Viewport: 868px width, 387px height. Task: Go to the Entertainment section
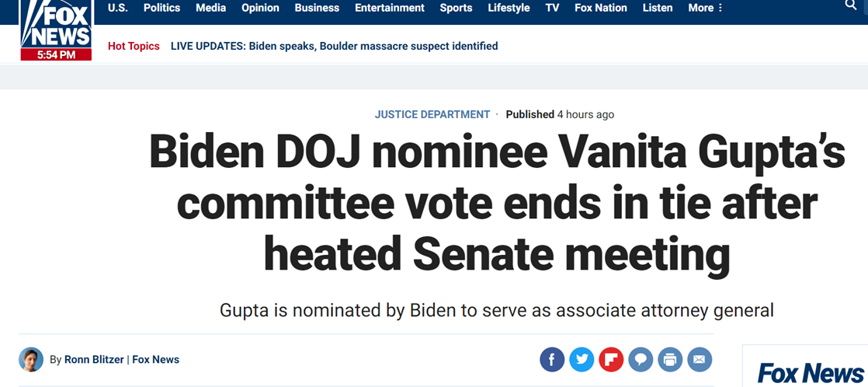pyautogui.click(x=390, y=8)
